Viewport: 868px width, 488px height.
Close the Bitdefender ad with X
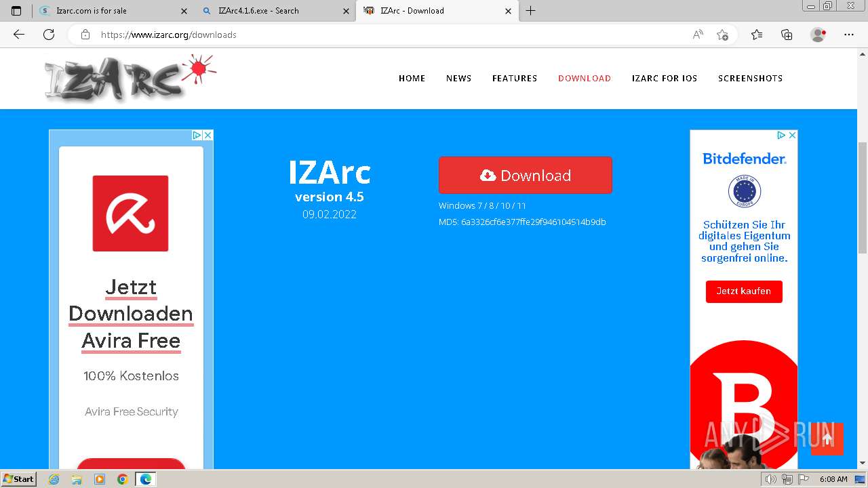coord(791,135)
